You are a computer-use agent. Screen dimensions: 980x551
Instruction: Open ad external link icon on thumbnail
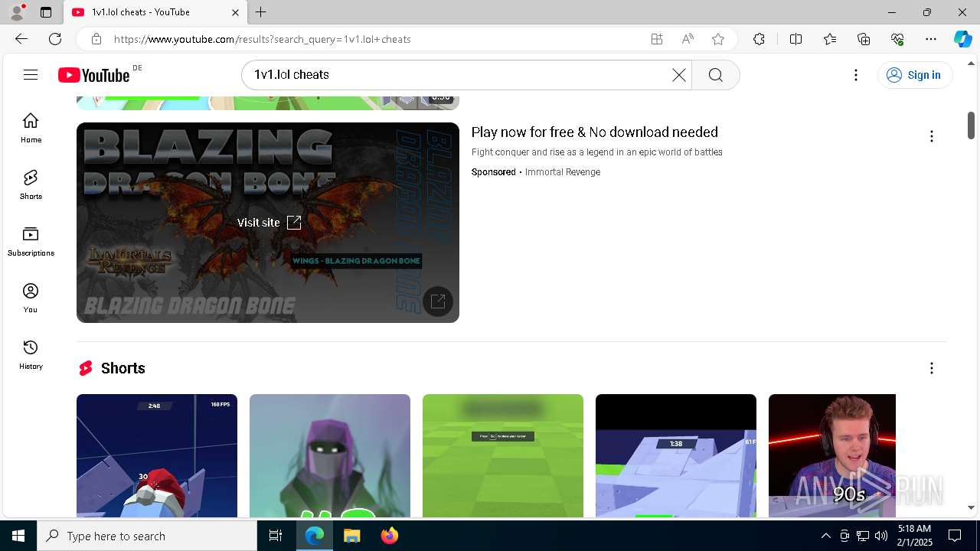coord(438,301)
